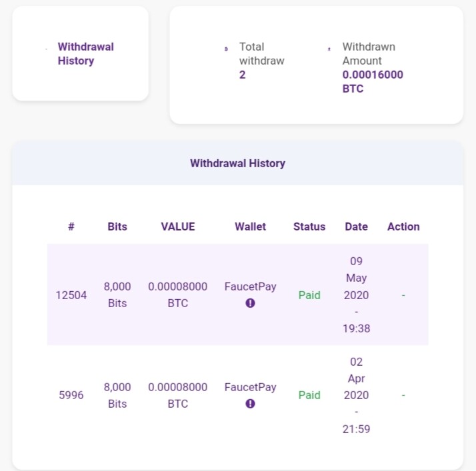476x471 pixels.
Task: Click the tiny icon left of Withdrawal History card title
Action: pos(46,49)
